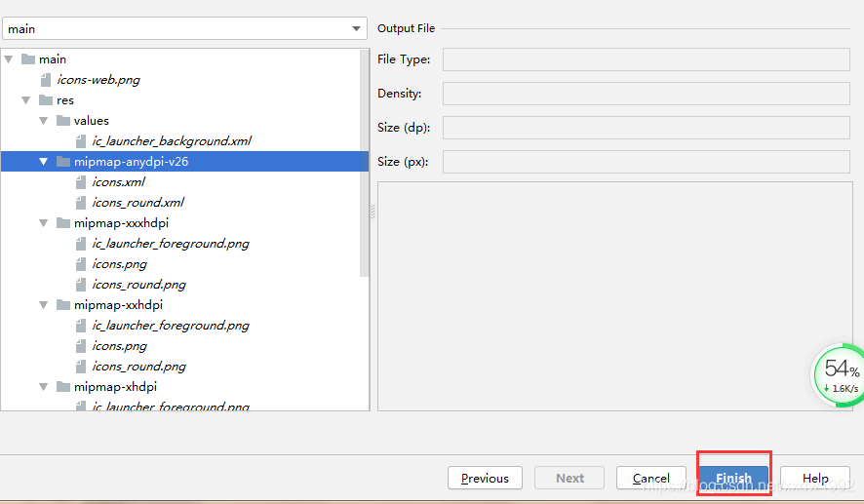This screenshot has width=864, height=504.
Task: Select icons_round.png in mipmap-xxxhdpi
Action: [x=138, y=285]
